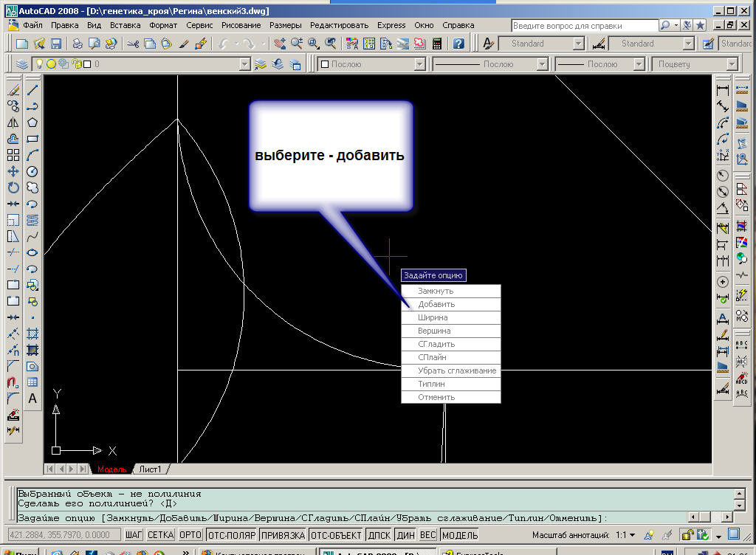Screen dimensions: 756x555
Task: Toggle ОРТО mode in status bar
Action: tap(190, 535)
